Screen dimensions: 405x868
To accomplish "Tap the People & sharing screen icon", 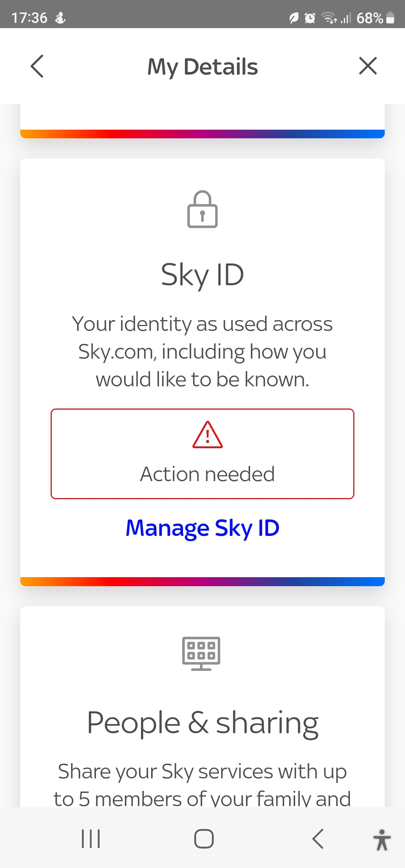I will click(x=201, y=654).
